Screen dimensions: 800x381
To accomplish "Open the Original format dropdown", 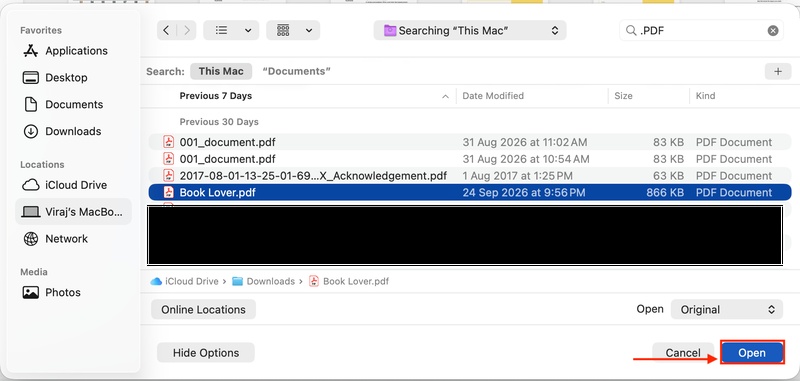I will point(727,310).
